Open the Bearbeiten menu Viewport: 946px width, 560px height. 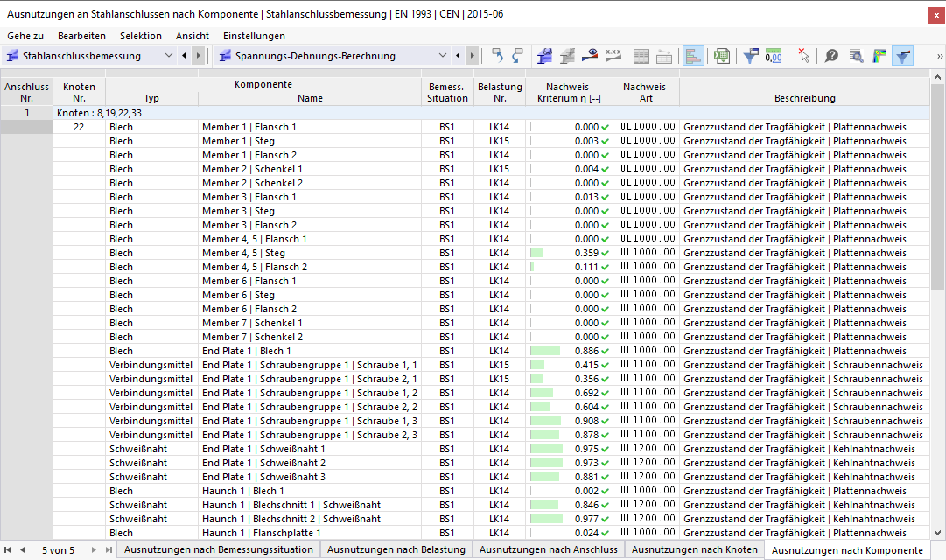(x=81, y=36)
